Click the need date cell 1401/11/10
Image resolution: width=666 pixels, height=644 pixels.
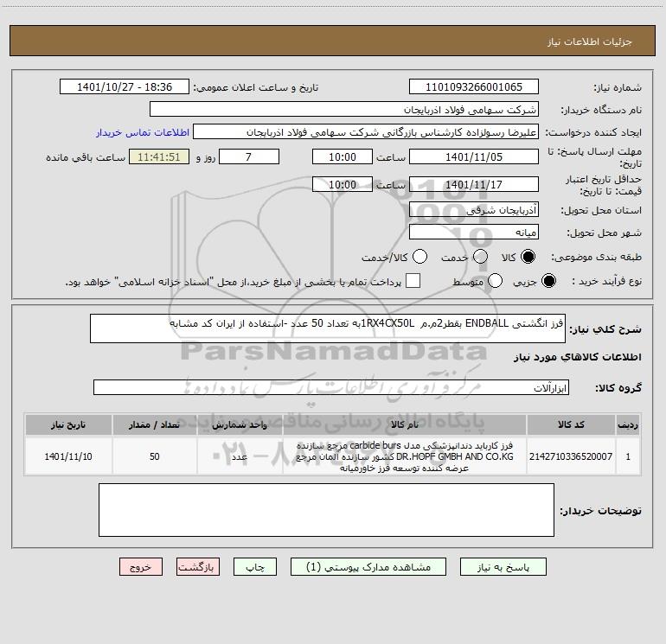point(68,456)
